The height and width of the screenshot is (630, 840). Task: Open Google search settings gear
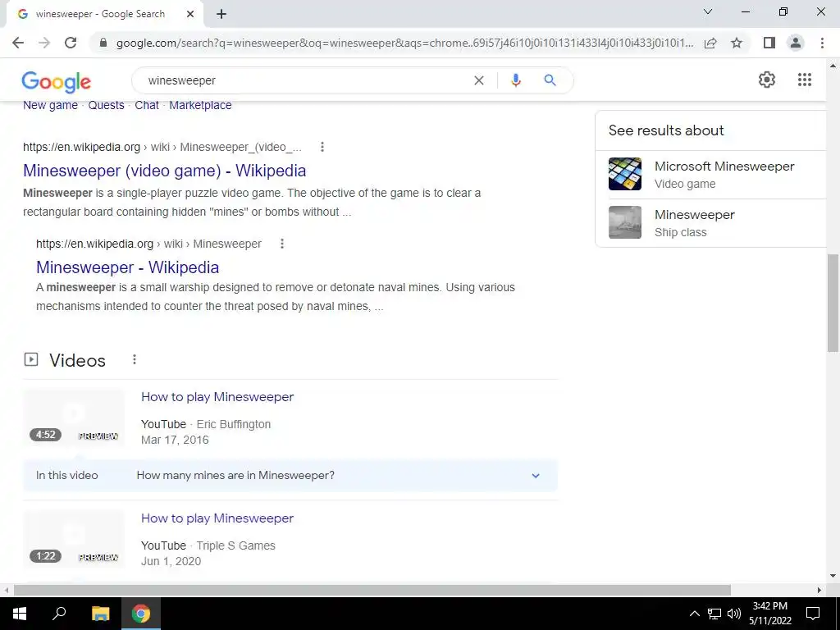pos(767,80)
